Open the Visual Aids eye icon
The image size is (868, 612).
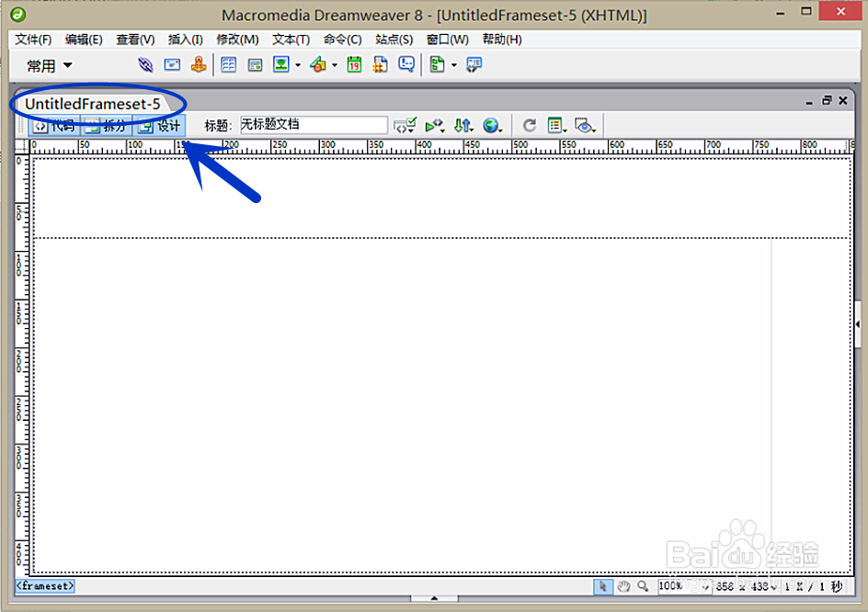585,126
